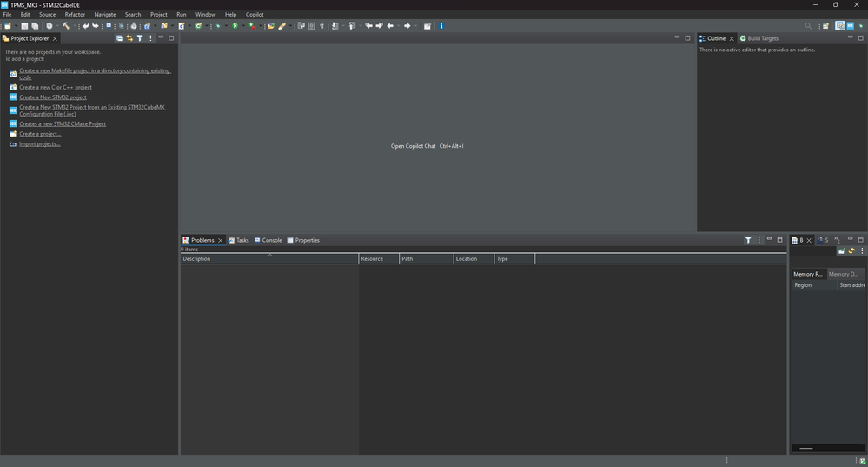Open the Build Analyzer three-dot view menu
The image size is (868, 467).
862,251
